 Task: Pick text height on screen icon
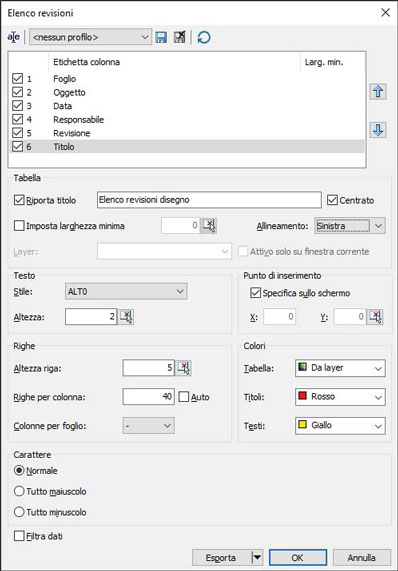(126, 317)
